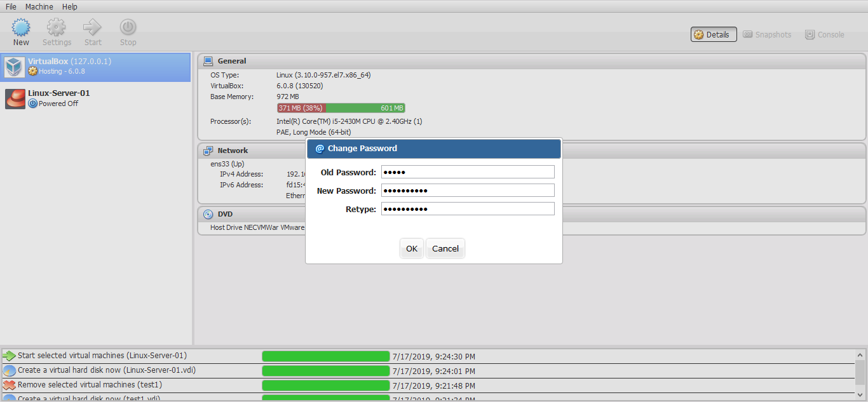Click the Retype password field
The image size is (868, 402).
tap(468, 209)
